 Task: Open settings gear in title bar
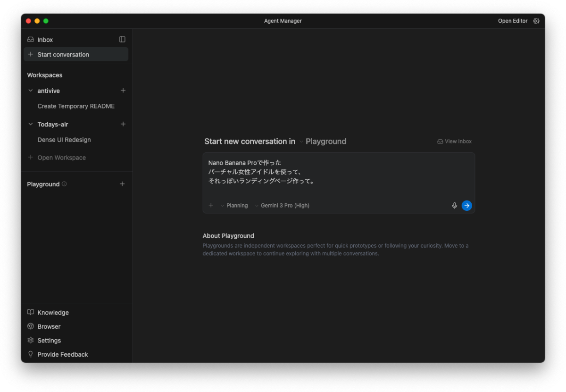[536, 21]
